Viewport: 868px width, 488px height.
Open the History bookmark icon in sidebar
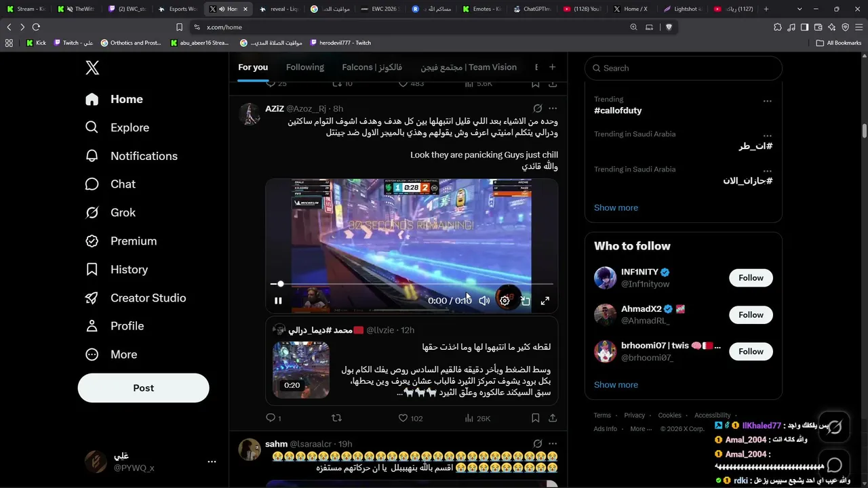tap(92, 270)
